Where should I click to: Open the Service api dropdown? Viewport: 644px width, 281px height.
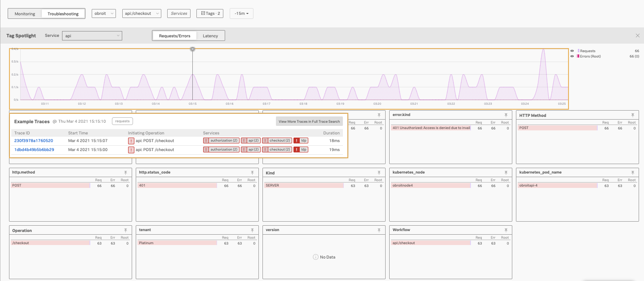point(92,36)
